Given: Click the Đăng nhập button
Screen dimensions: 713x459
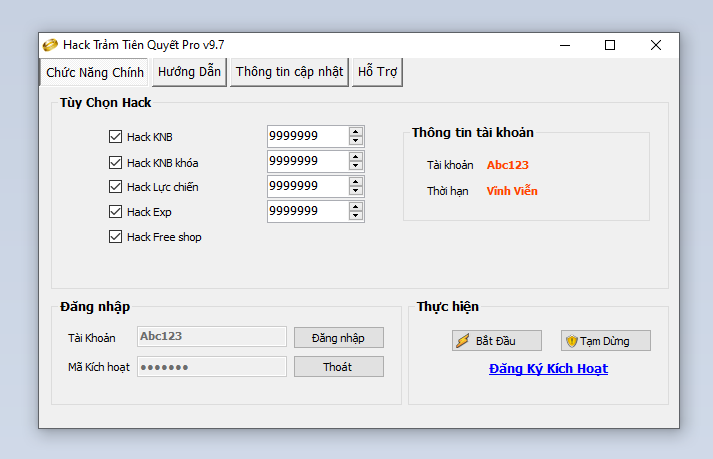Looking at the screenshot, I should click(338, 338).
